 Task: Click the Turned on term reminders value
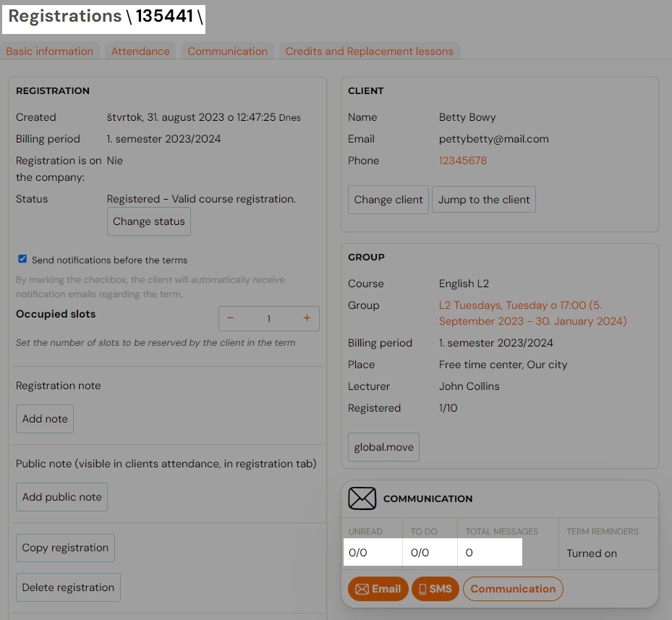[x=592, y=553]
